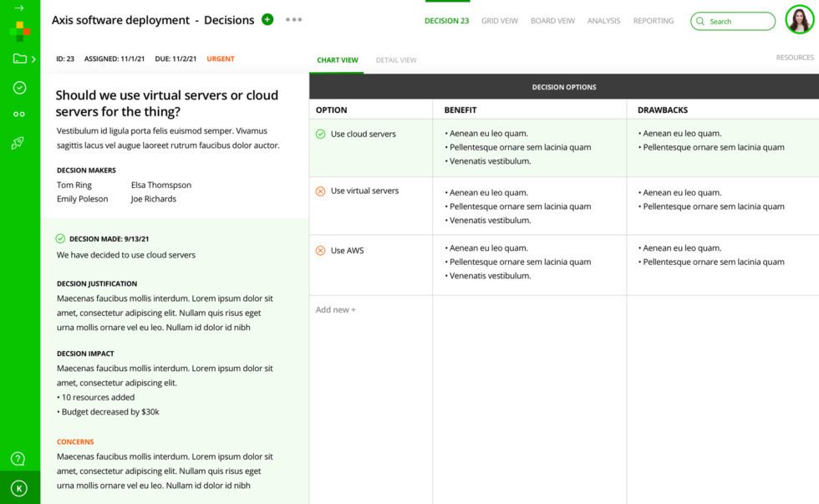This screenshot has width=819, height=504.
Task: Open the checkmark circle icon in the sidebar
Action: pos(18,85)
